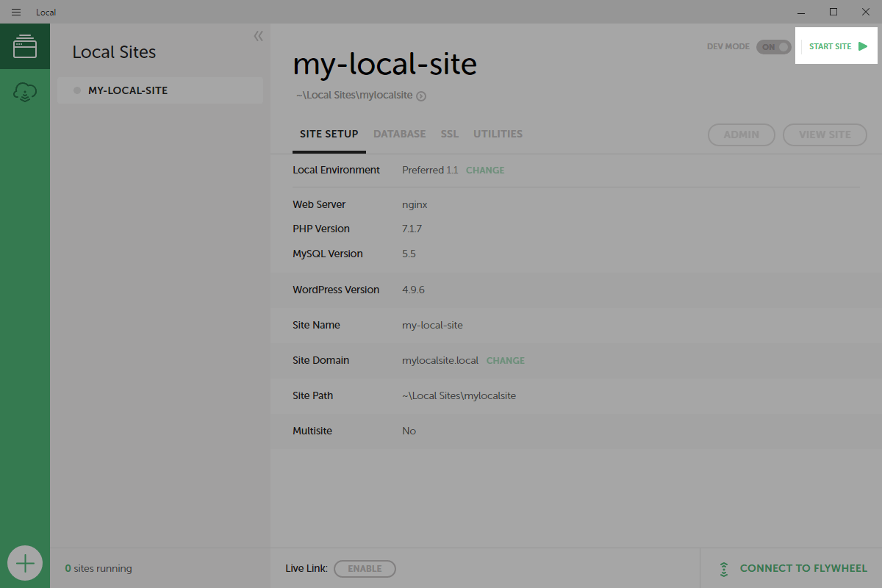This screenshot has width=882, height=588.
Task: Switch to the Database tab
Action: click(x=400, y=134)
